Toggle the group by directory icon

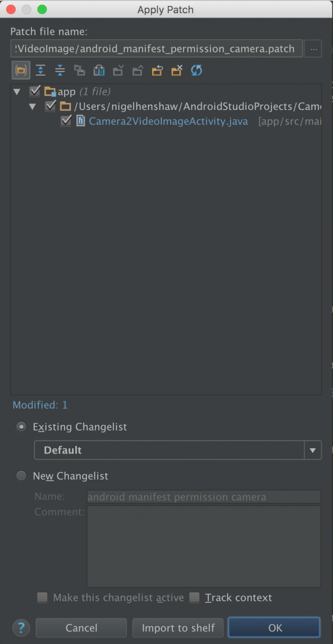tap(21, 70)
